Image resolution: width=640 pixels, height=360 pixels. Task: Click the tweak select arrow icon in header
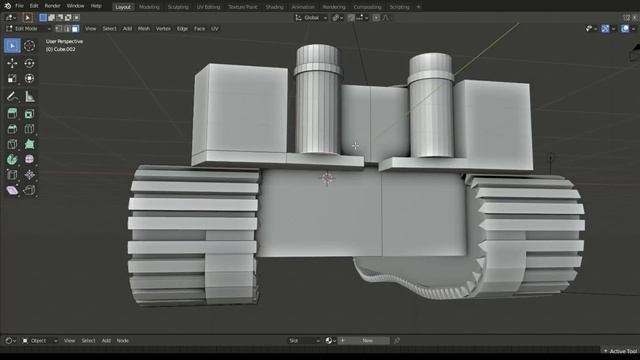pyautogui.click(x=28, y=18)
